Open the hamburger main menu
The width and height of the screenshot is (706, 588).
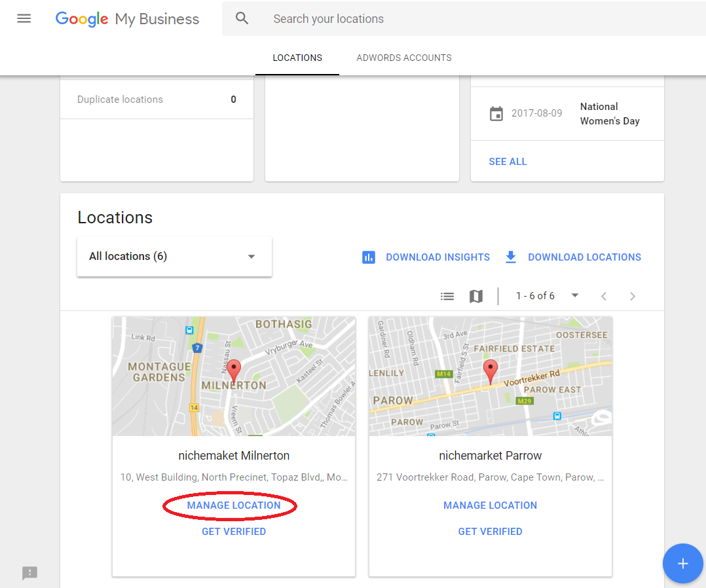pyautogui.click(x=24, y=18)
